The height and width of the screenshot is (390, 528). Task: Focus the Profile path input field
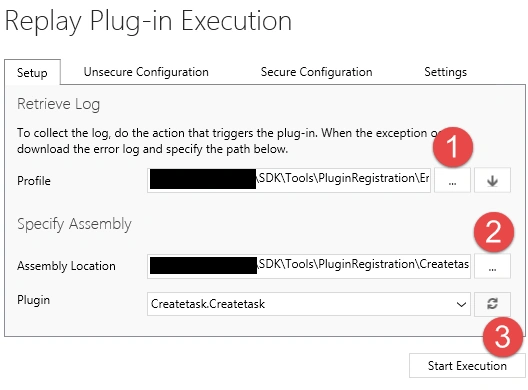289,180
